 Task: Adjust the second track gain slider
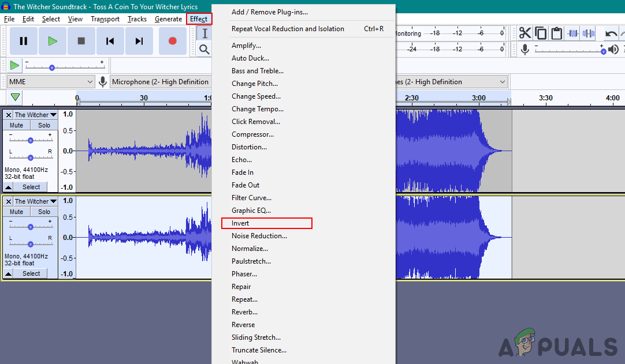30,227
